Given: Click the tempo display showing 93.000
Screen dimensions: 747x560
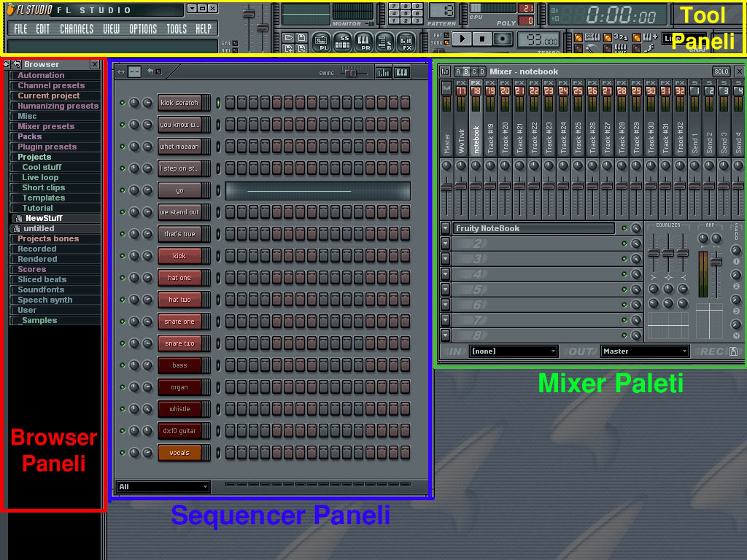Looking at the screenshot, I should coord(538,41).
